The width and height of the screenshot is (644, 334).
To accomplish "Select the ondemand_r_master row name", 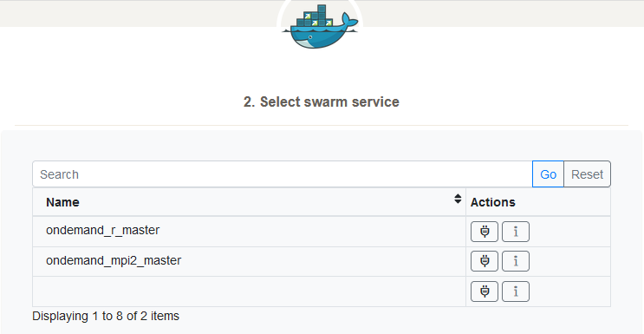I will pyautogui.click(x=102, y=230).
